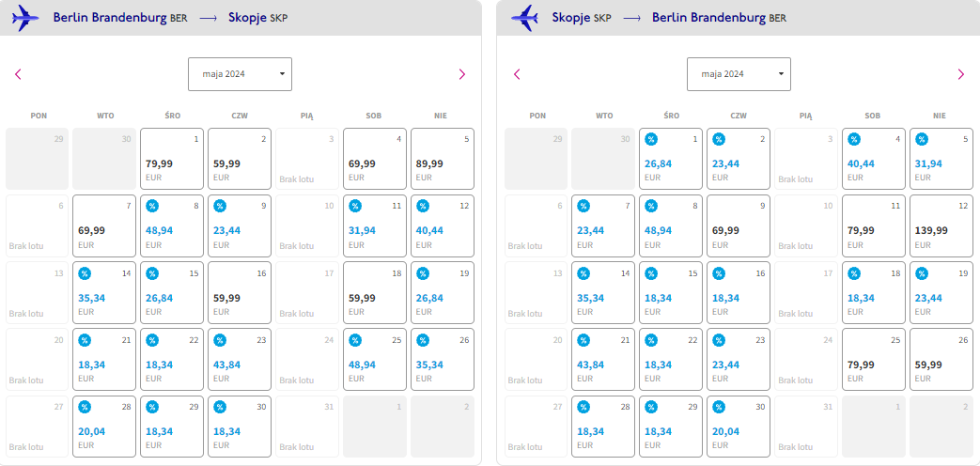Go to next month in Skopje–Berlin calendar
The height and width of the screenshot is (466, 980).
click(960, 74)
